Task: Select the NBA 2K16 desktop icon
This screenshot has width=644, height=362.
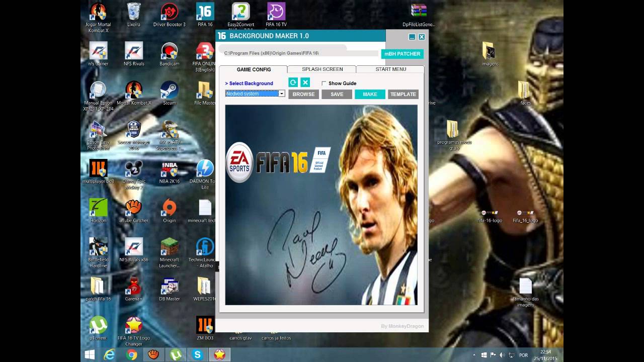Action: click(x=170, y=172)
